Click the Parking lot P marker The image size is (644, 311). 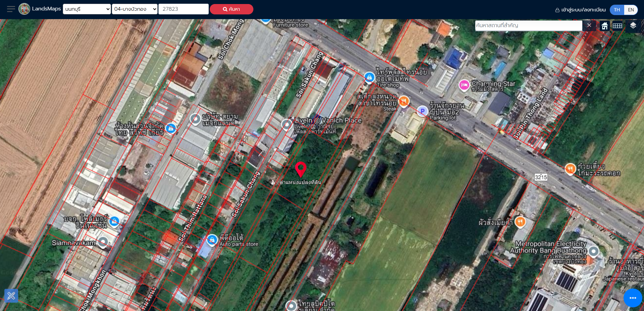422,111
